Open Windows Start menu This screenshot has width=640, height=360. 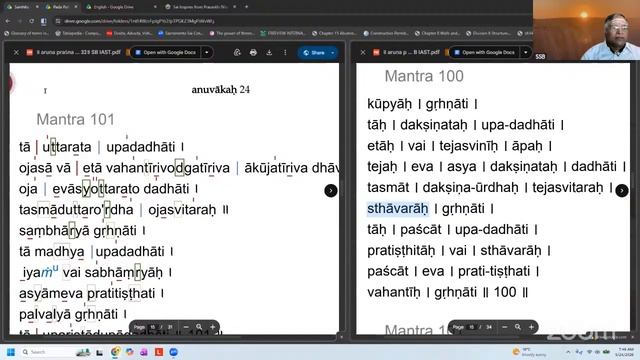click(11, 352)
